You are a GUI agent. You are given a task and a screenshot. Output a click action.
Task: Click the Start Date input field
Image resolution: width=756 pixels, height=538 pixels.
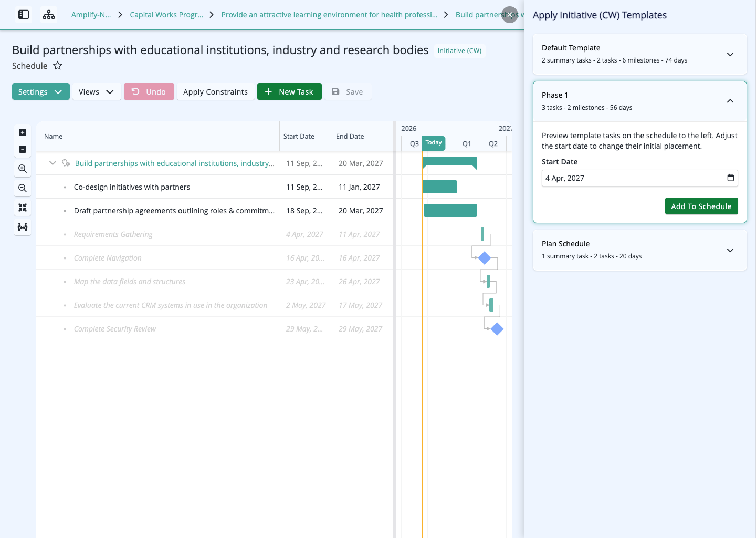(x=639, y=178)
